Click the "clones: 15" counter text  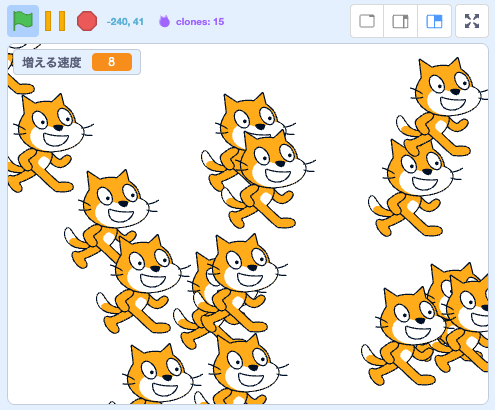(x=200, y=22)
